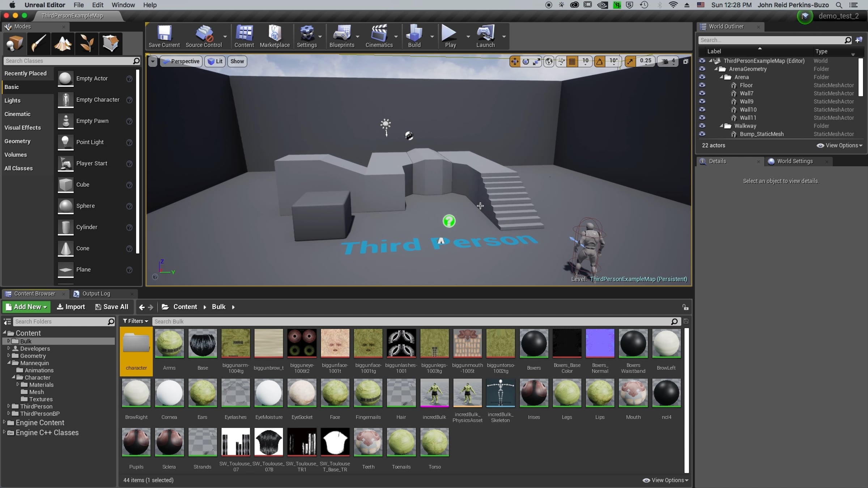This screenshot has width=868, height=488.
Task: Click the Save Current toolbar icon
Action: click(x=164, y=36)
